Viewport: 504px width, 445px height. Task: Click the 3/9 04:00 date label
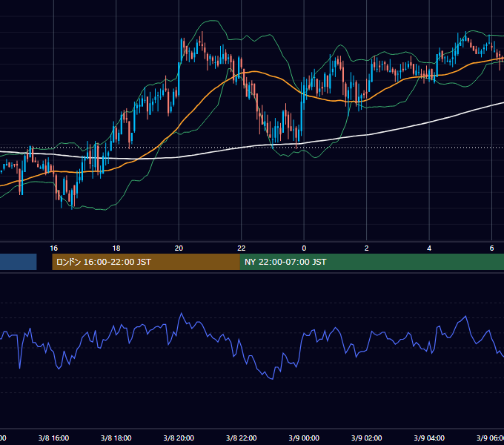point(429,438)
